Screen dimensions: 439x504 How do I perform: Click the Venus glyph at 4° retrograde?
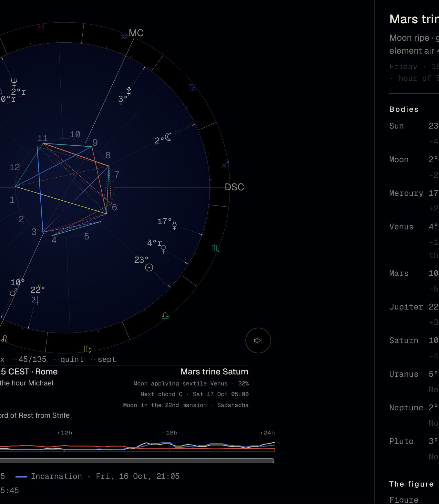(163, 249)
